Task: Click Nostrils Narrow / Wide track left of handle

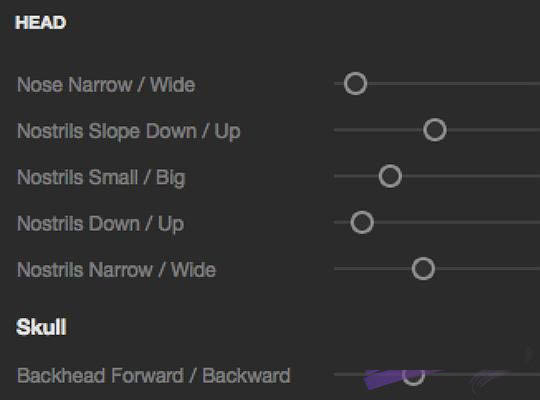Action: [x=373, y=268]
